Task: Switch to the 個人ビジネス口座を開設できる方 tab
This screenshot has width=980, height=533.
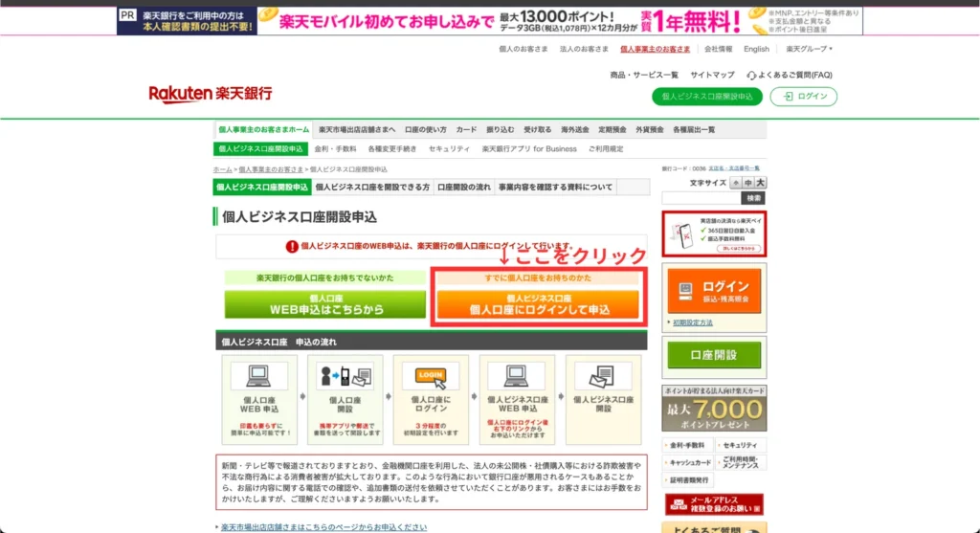Action: pyautogui.click(x=372, y=187)
